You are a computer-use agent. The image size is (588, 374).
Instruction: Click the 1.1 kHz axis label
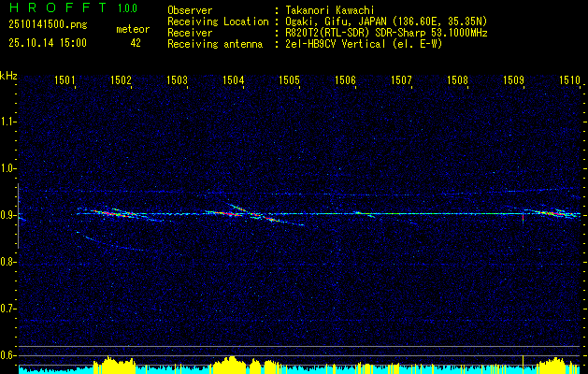point(7,122)
